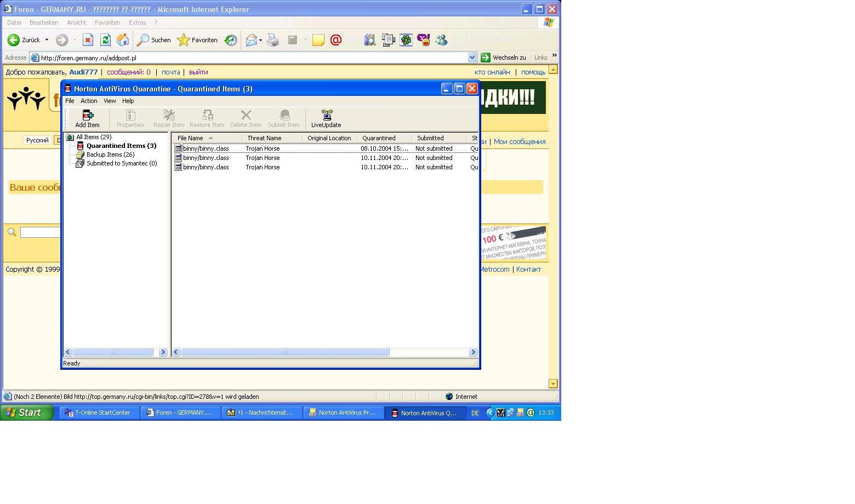Sort by the Original Location column header

tap(329, 138)
